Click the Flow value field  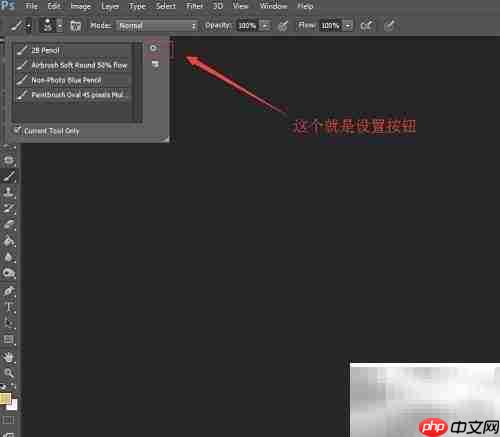pos(330,26)
